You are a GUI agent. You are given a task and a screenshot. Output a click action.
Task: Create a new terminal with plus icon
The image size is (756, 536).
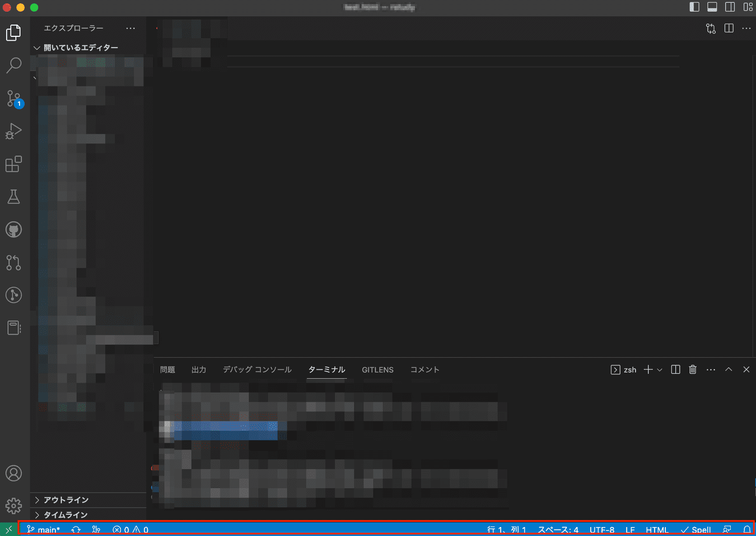coord(648,369)
